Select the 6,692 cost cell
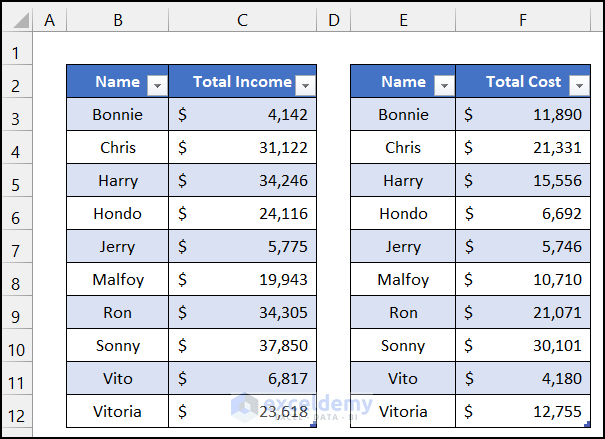Viewport: 605px width, 439px height. (523, 214)
